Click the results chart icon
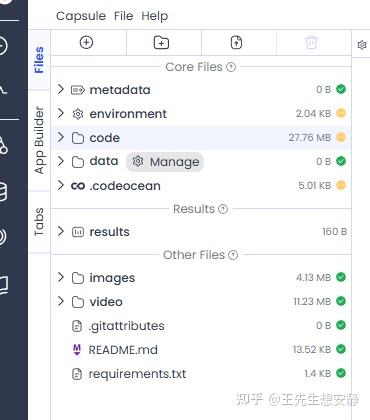The width and height of the screenshot is (370, 420). point(78,232)
